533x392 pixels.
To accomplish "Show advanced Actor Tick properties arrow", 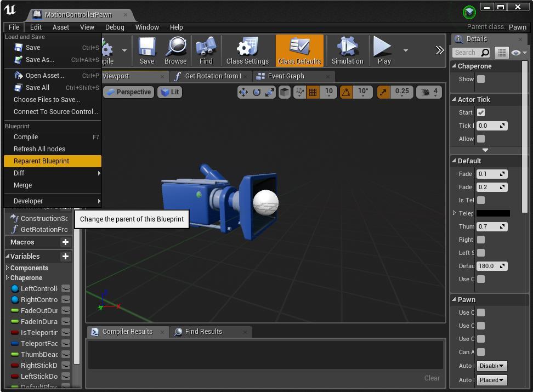I will pyautogui.click(x=485, y=150).
